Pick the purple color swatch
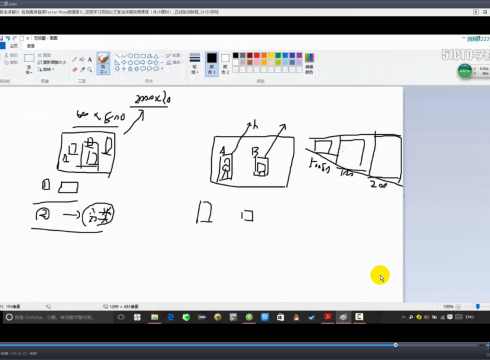The height and width of the screenshot is (360, 490). [299, 55]
